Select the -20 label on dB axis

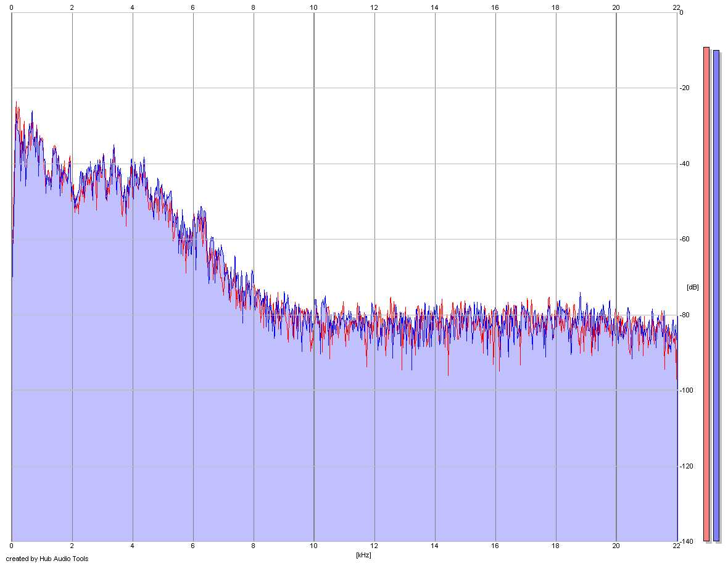(684, 88)
